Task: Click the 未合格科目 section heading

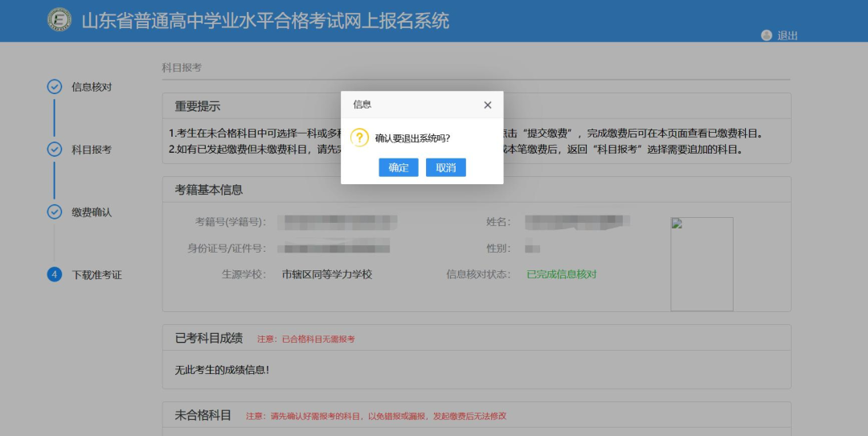Action: pos(203,416)
